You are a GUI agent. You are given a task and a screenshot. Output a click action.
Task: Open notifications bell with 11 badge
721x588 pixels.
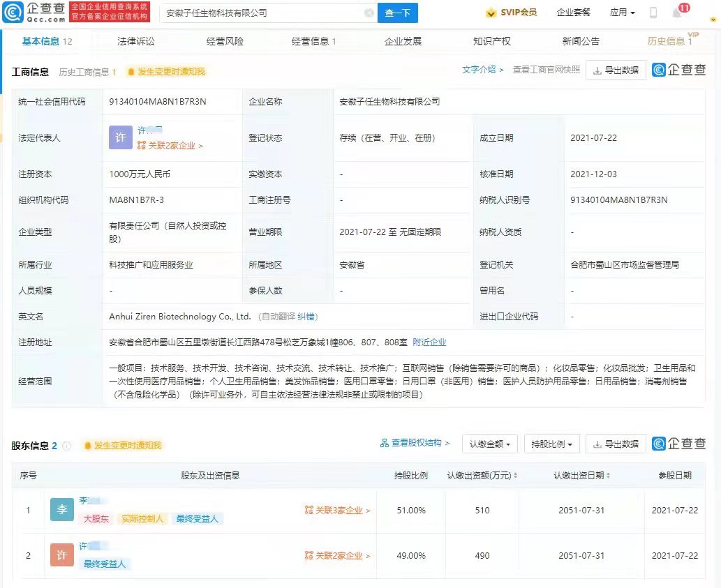[678, 12]
